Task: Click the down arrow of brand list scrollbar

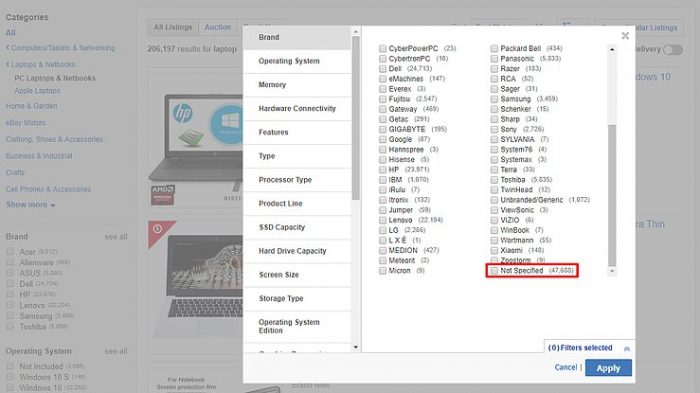Action: (x=612, y=271)
